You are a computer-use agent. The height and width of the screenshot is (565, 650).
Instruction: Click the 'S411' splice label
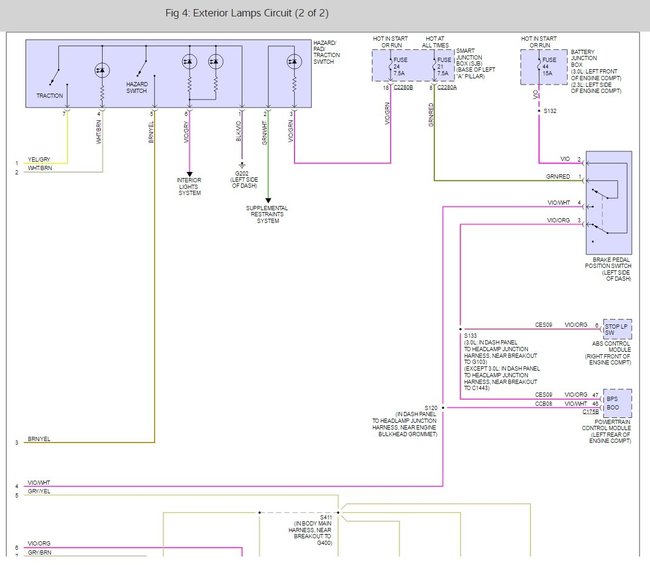(x=326, y=517)
